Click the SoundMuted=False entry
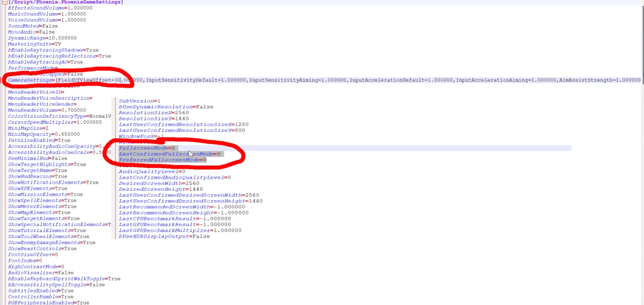The height and width of the screenshot is (305, 644). [33, 26]
